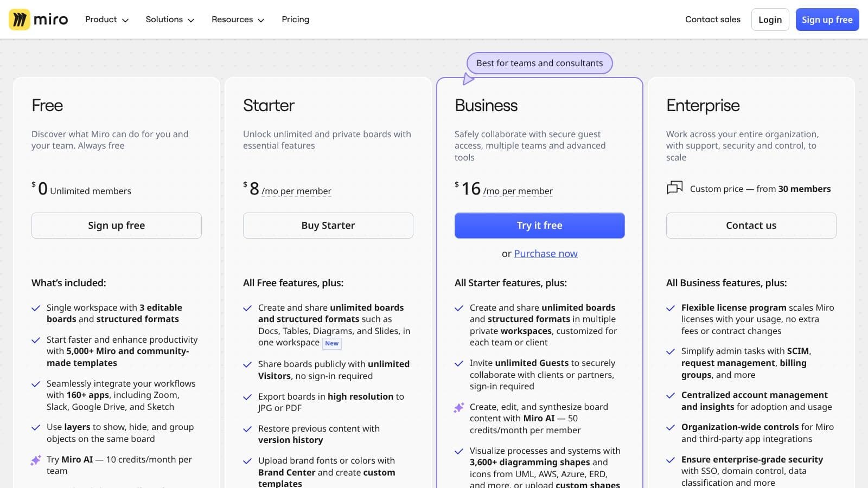Screen dimensions: 868x488
Task: Open Contact sales in the top navigation
Action: (x=712, y=20)
